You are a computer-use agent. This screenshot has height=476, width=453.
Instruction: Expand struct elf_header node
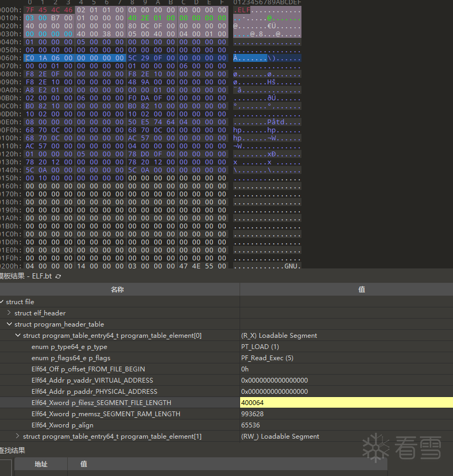click(9, 313)
